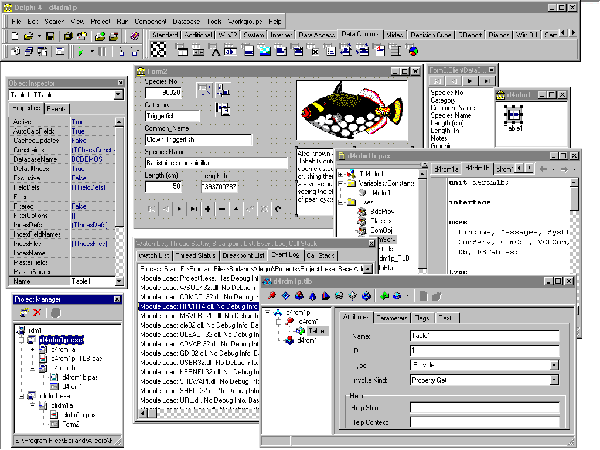Select the arrow pointer tool in component palette
The height and width of the screenshot is (450, 600).
tap(158, 50)
